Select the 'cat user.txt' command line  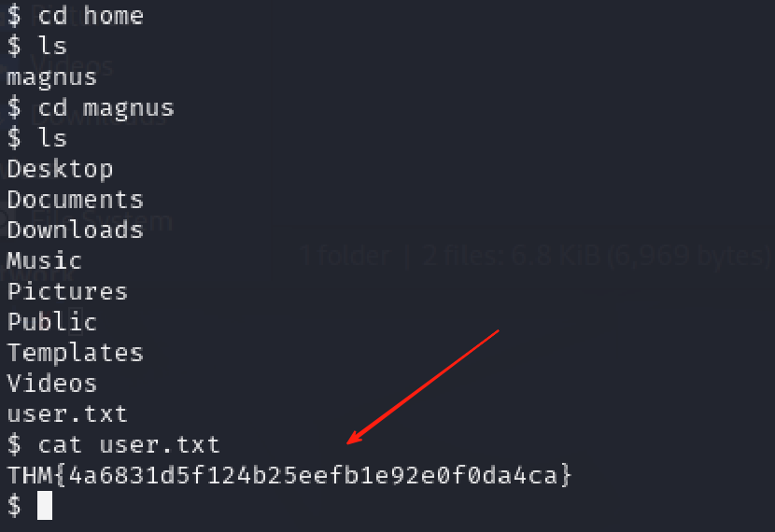[113, 444]
